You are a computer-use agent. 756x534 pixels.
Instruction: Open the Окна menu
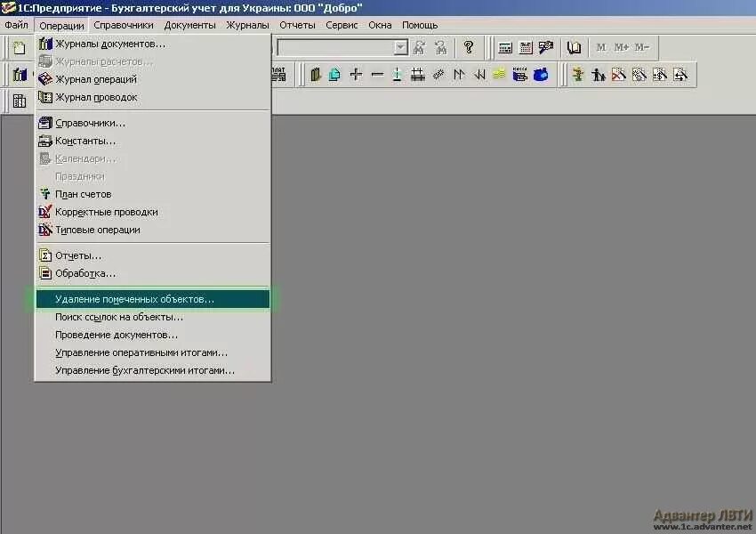pyautogui.click(x=380, y=25)
